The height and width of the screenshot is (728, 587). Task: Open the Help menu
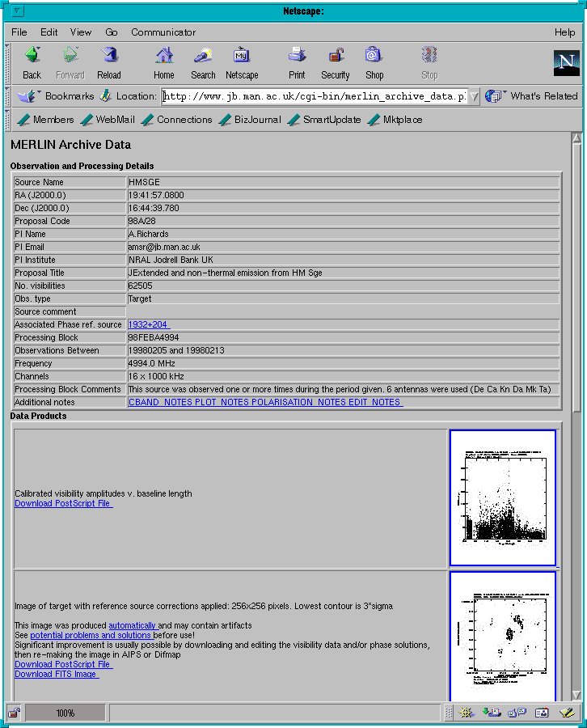tap(564, 32)
